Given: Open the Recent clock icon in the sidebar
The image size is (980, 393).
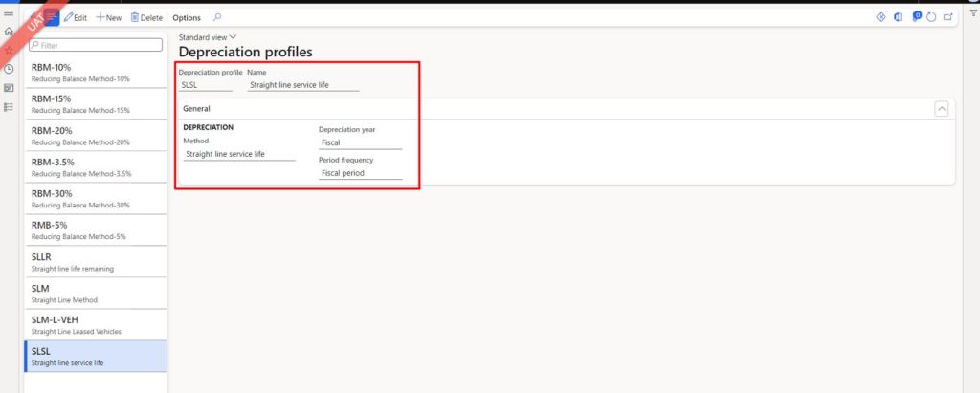Looking at the screenshot, I should 9,69.
